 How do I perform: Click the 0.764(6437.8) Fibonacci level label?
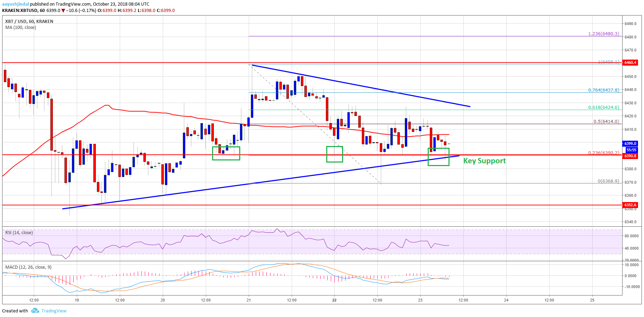point(603,90)
